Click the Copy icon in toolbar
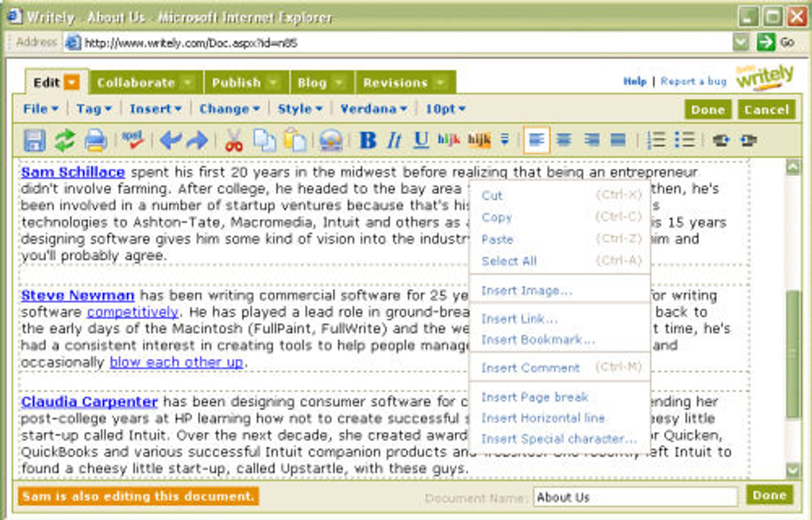 click(264, 141)
